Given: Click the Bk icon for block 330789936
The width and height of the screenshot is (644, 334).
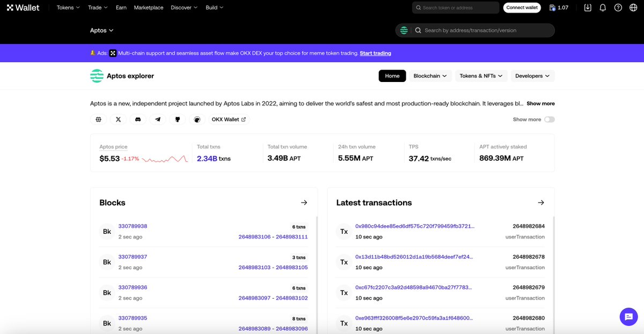Looking at the screenshot, I should [107, 293].
